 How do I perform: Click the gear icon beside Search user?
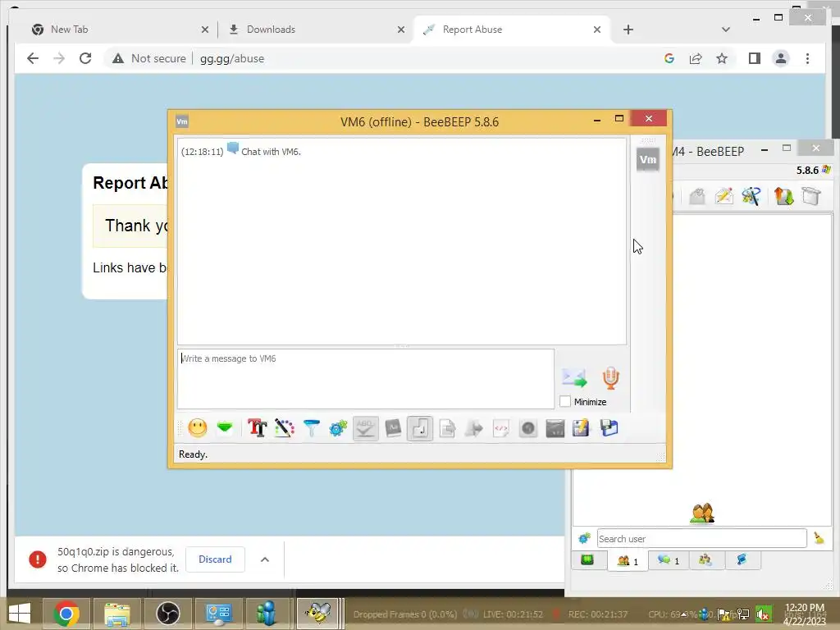click(x=584, y=538)
